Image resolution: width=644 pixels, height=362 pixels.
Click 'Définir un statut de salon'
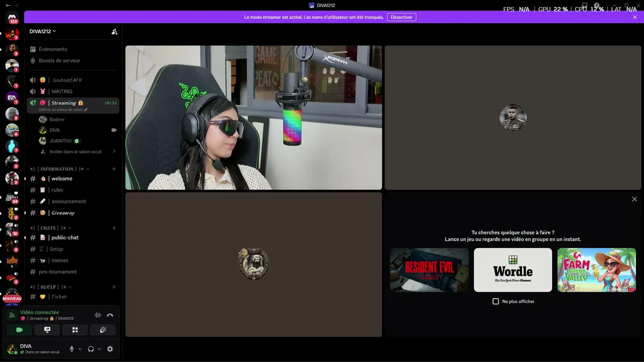point(60,110)
